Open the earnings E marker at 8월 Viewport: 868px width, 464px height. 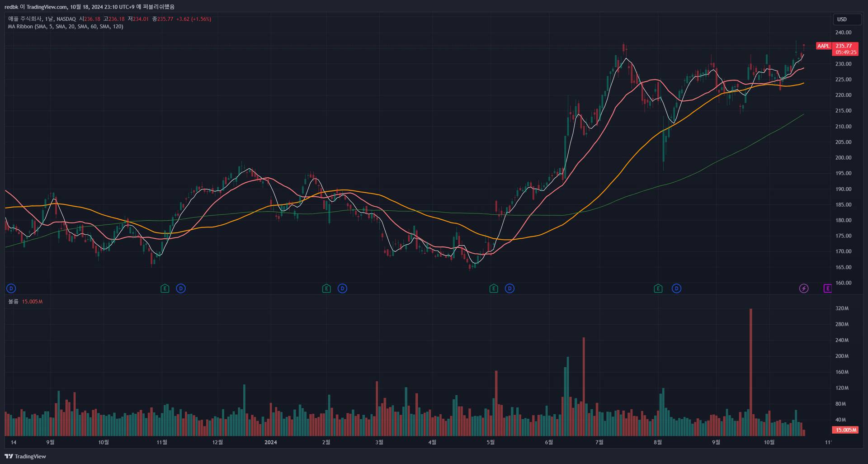[x=658, y=289]
